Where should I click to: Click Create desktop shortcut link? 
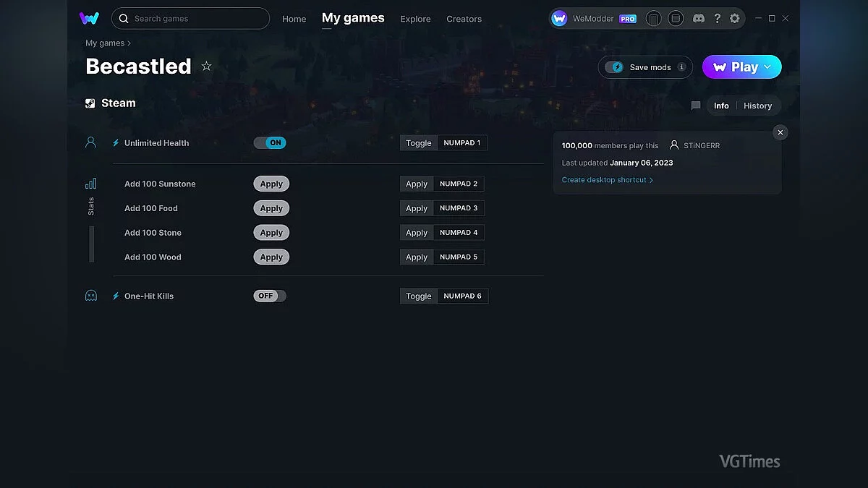[x=604, y=180]
